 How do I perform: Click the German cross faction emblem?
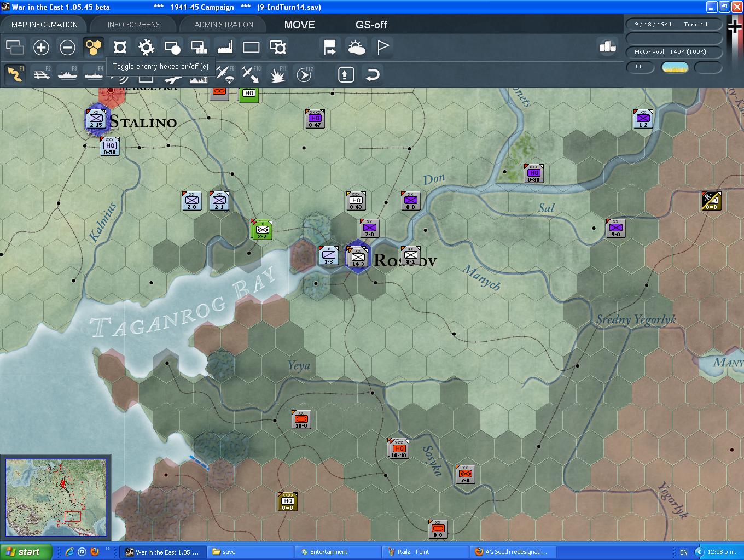click(x=734, y=27)
